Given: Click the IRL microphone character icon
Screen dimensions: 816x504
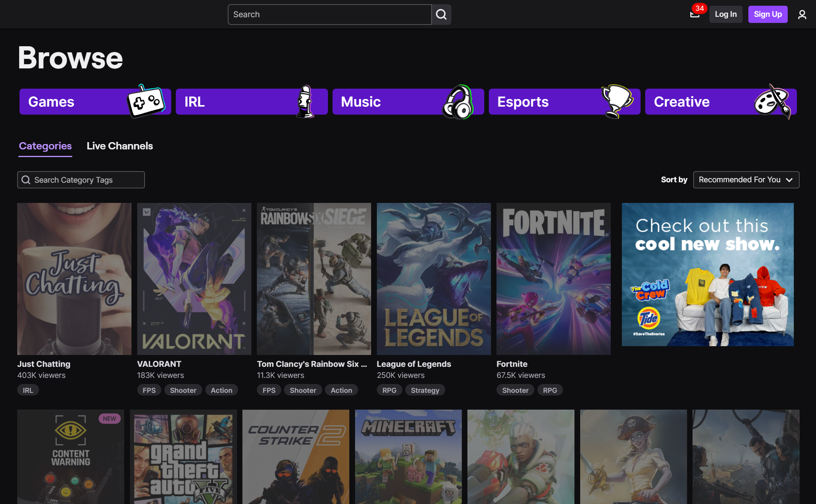Looking at the screenshot, I should [305, 102].
